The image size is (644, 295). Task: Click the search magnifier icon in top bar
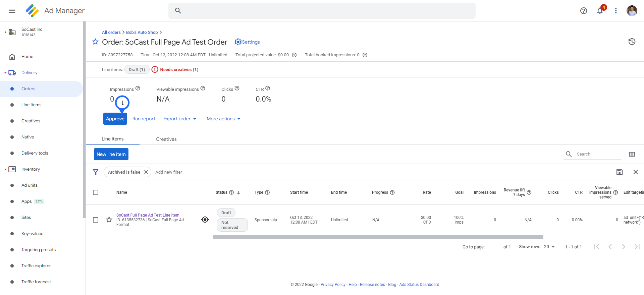coord(178,11)
